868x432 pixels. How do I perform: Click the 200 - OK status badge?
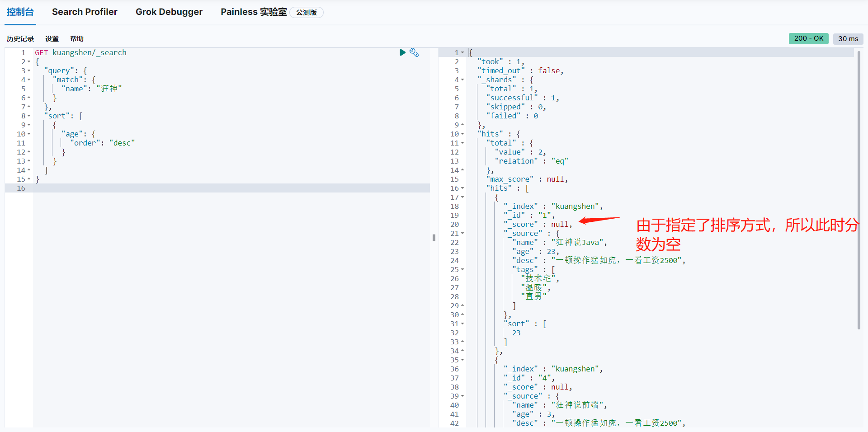point(809,38)
